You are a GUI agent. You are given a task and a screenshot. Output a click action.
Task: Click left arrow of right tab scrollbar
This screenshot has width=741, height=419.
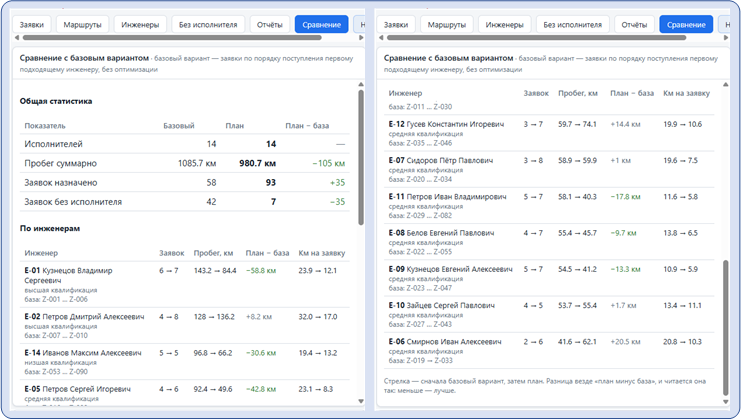point(381,37)
